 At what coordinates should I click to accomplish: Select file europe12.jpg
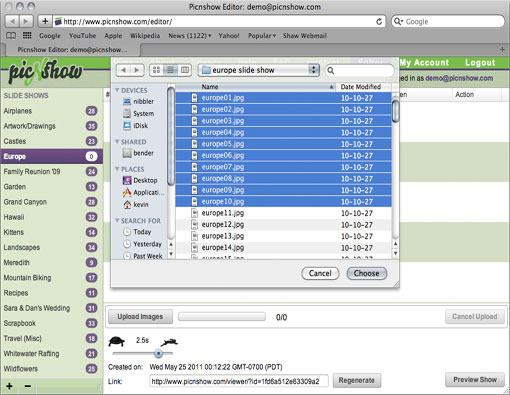coord(283,225)
